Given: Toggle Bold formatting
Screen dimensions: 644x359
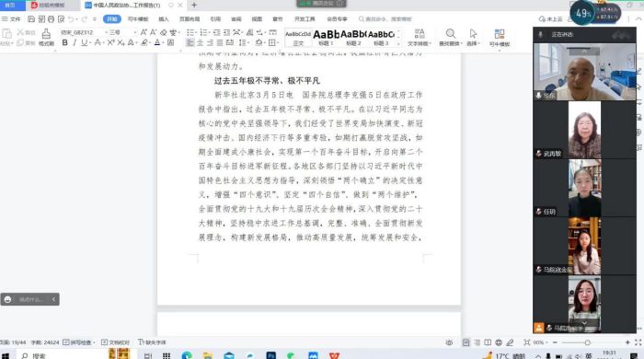Looking at the screenshot, I should [x=65, y=42].
